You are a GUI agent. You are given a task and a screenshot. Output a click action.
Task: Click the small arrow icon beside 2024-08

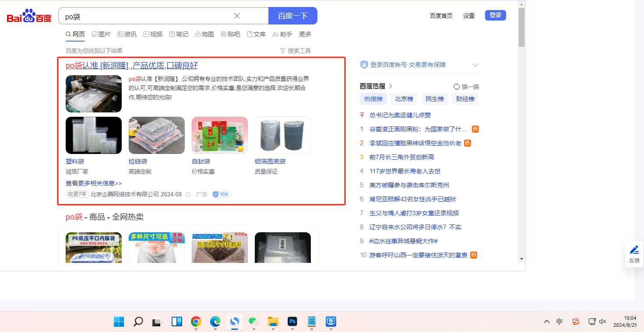click(188, 195)
